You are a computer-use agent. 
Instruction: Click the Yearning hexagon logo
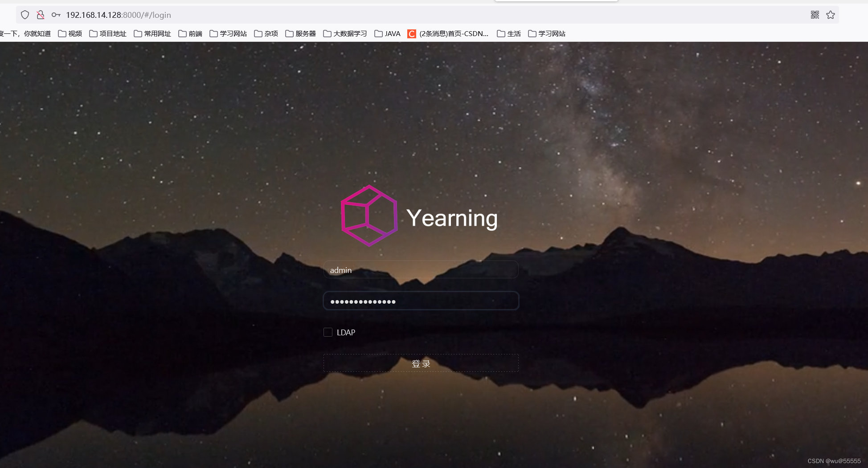(x=369, y=216)
